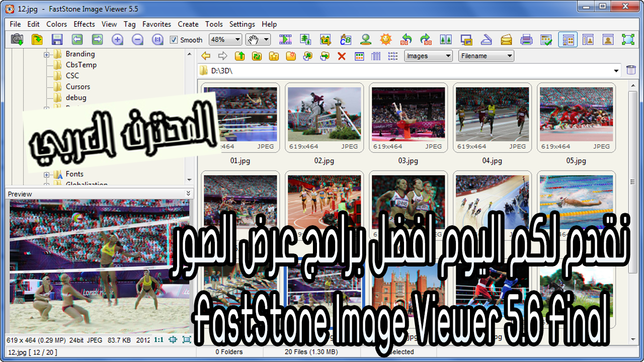Click the folder tree scroll-up arrow
Viewport: 644px width, 362px height.
tap(189, 53)
